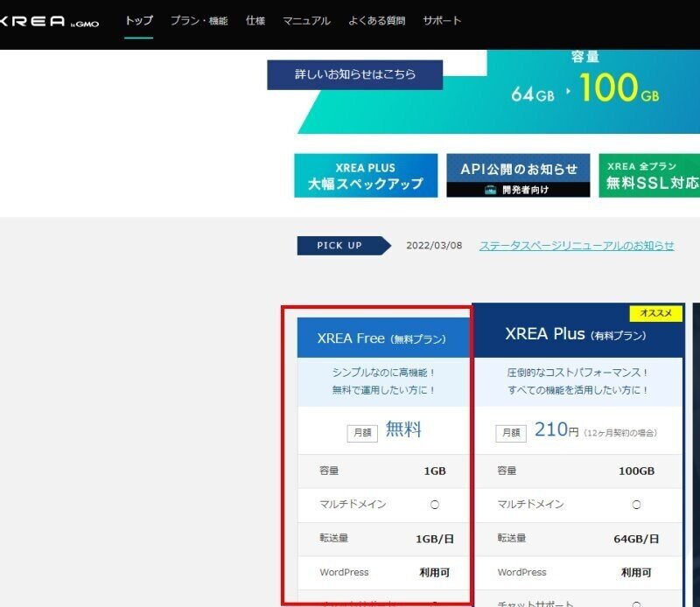Click the 2022/03/08 date text
Viewport: 700px width, 607px height.
(x=434, y=246)
